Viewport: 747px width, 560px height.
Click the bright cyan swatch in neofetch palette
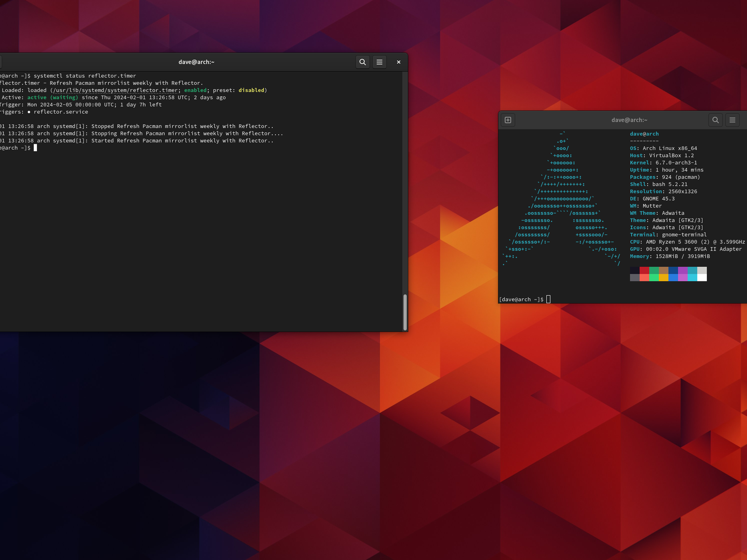pos(692,278)
